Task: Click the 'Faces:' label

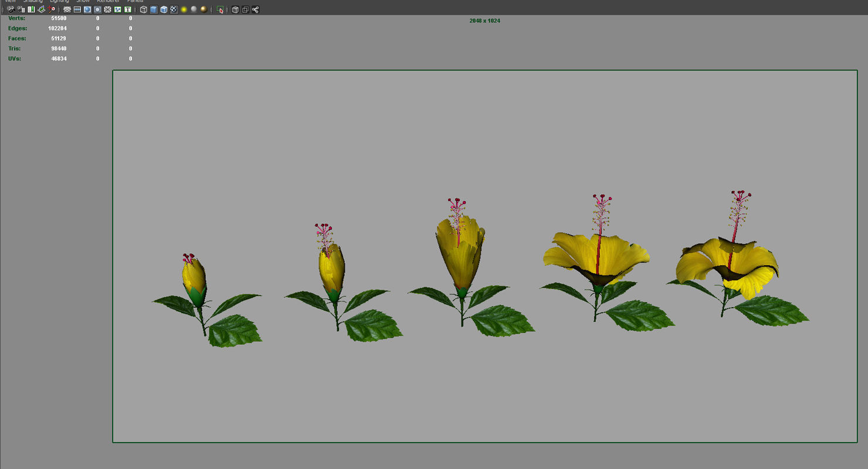Action: pyautogui.click(x=17, y=38)
